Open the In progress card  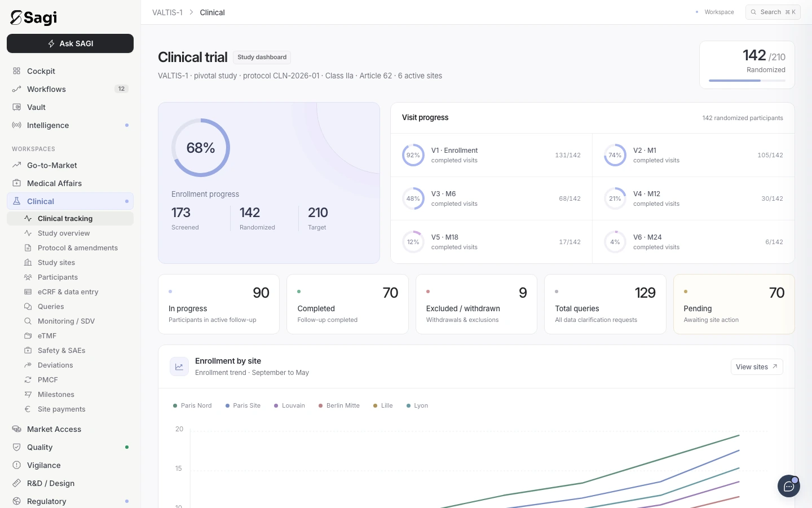click(219, 304)
